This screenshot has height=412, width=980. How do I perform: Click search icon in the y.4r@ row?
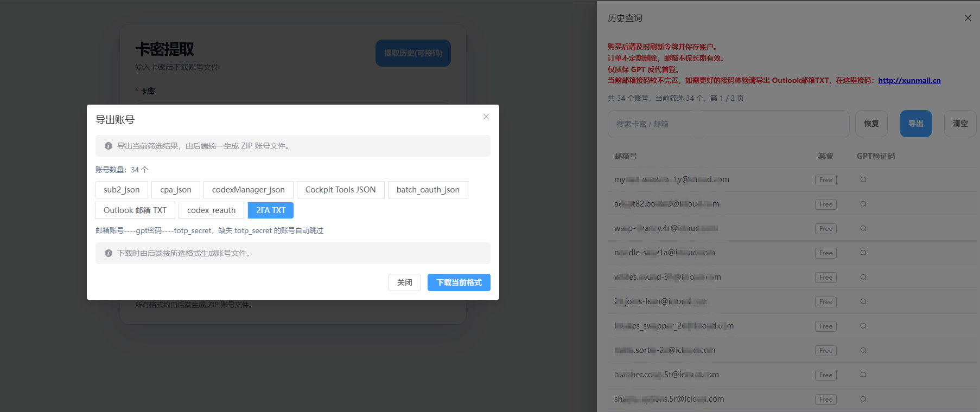pyautogui.click(x=863, y=228)
